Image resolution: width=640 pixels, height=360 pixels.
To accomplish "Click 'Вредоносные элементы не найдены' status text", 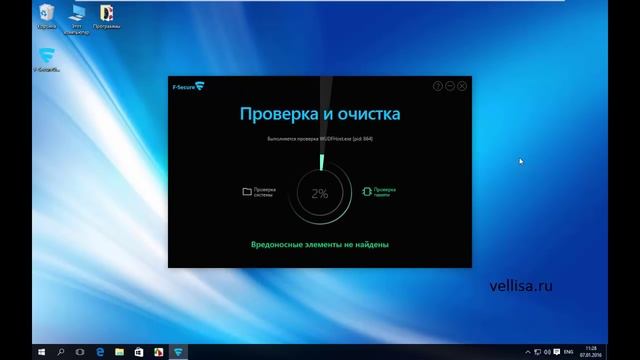I will [320, 244].
